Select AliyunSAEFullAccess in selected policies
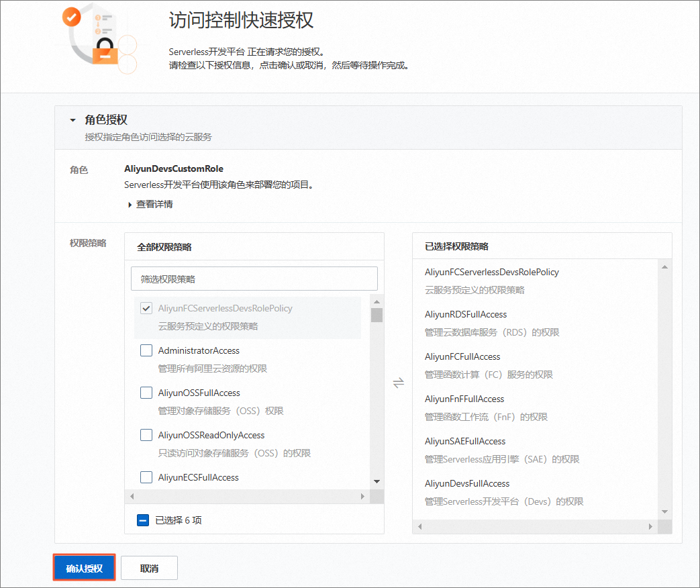Image resolution: width=700 pixels, height=588 pixels. coord(465,441)
